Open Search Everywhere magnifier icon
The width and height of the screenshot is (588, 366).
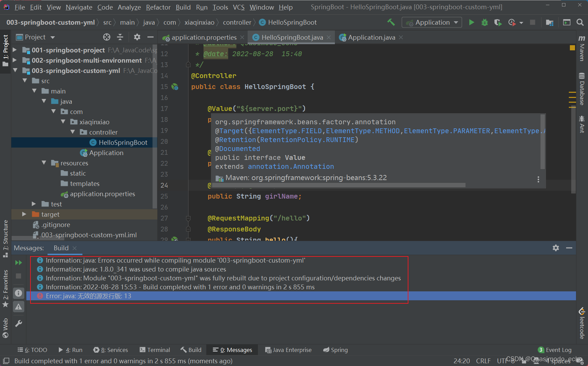(x=580, y=22)
